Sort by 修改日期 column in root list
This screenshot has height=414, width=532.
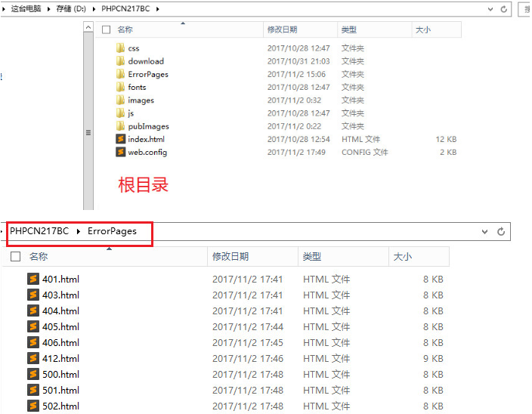pyautogui.click(x=282, y=29)
